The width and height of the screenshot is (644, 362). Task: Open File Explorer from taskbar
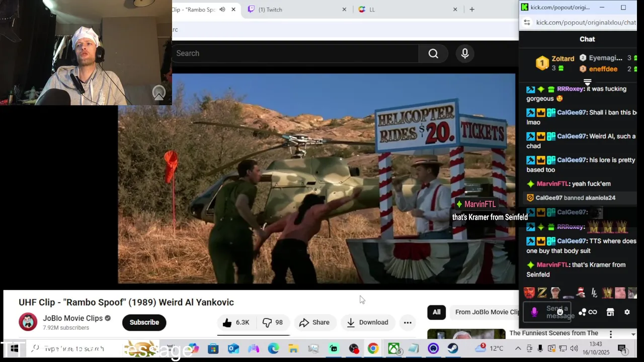293,348
